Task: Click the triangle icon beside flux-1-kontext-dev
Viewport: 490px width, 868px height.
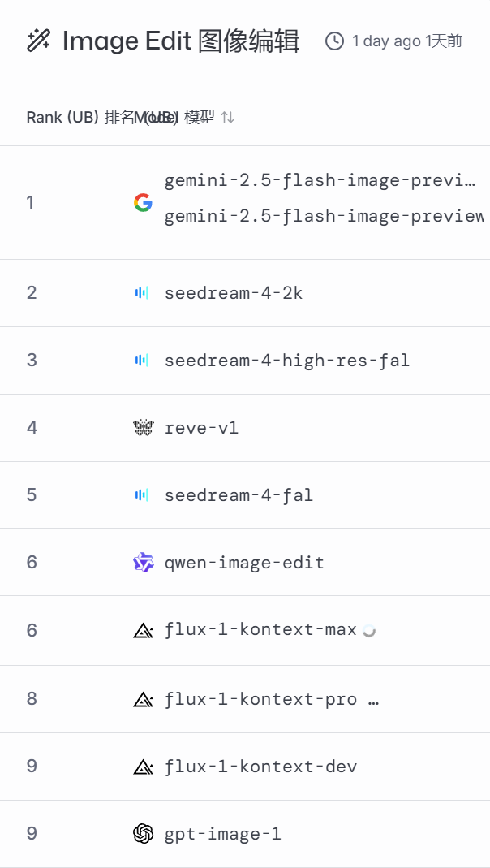Action: [143, 766]
